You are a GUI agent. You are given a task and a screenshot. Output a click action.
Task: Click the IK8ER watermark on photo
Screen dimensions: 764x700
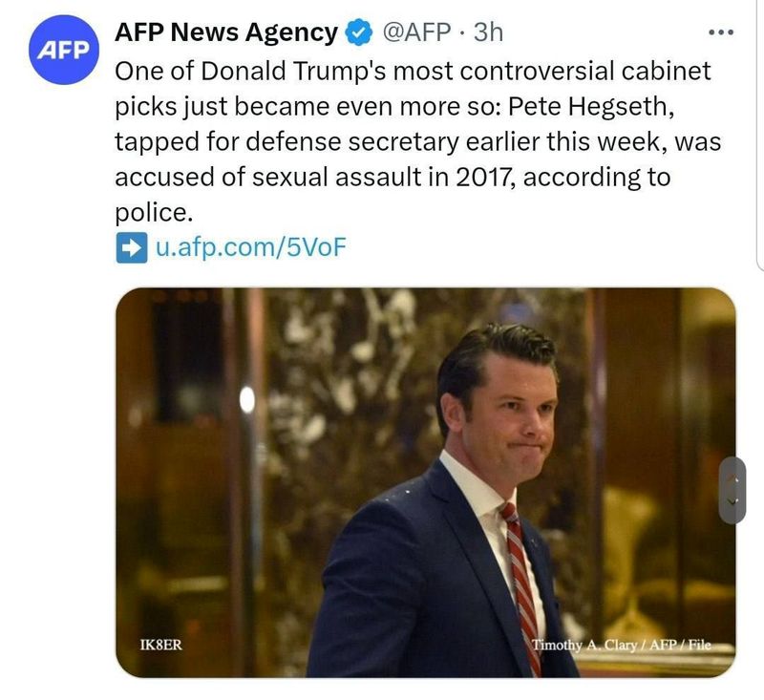click(x=160, y=645)
